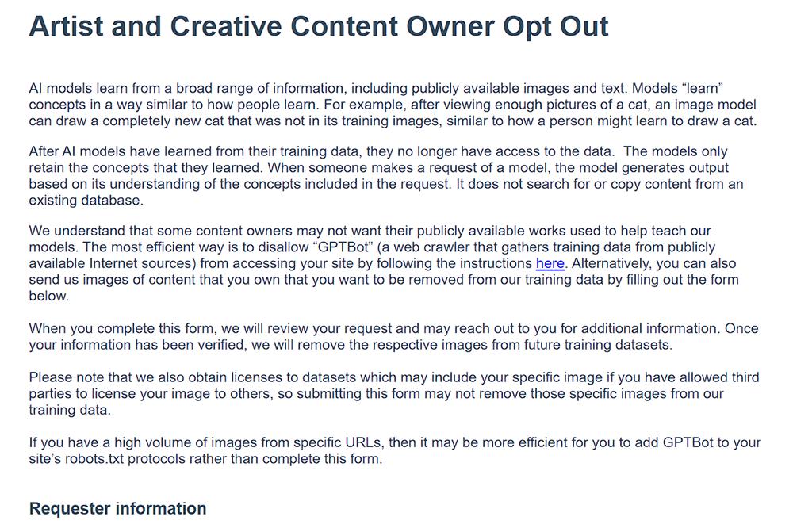Click the 'Requester information' section heading

(118, 508)
